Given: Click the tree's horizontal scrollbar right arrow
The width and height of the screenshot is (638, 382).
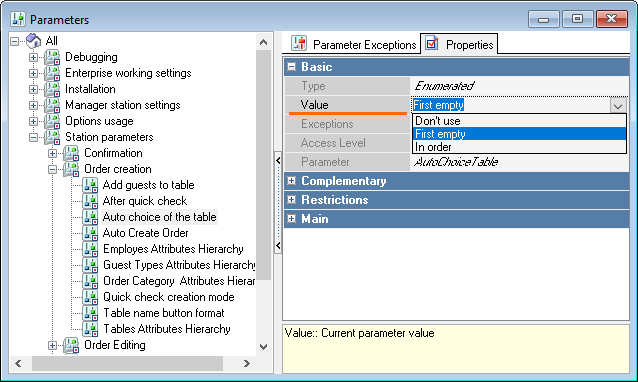Looking at the screenshot, I should [247, 364].
